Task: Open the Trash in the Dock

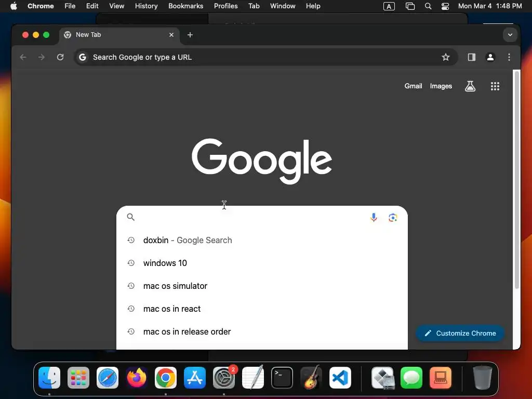Action: click(x=482, y=378)
